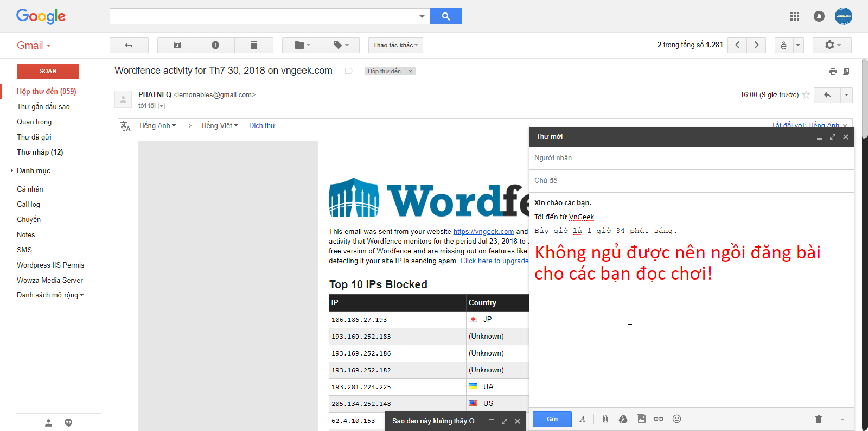Show formatting options in compose

(x=582, y=419)
